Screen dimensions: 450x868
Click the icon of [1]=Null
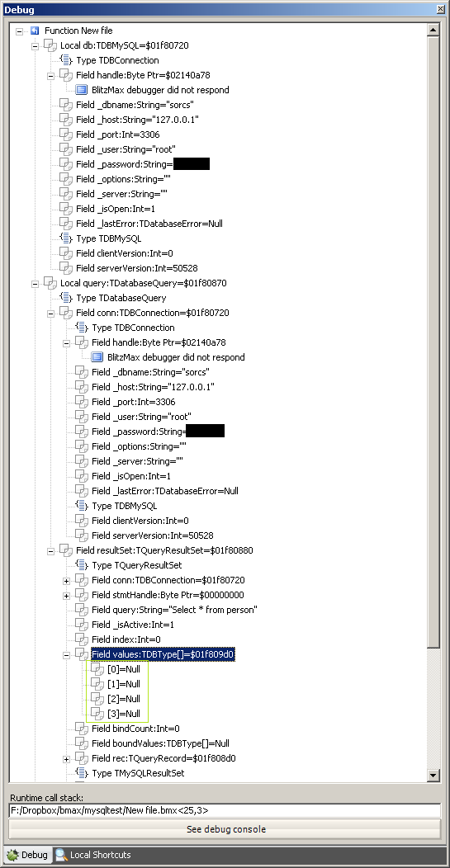(x=97, y=684)
